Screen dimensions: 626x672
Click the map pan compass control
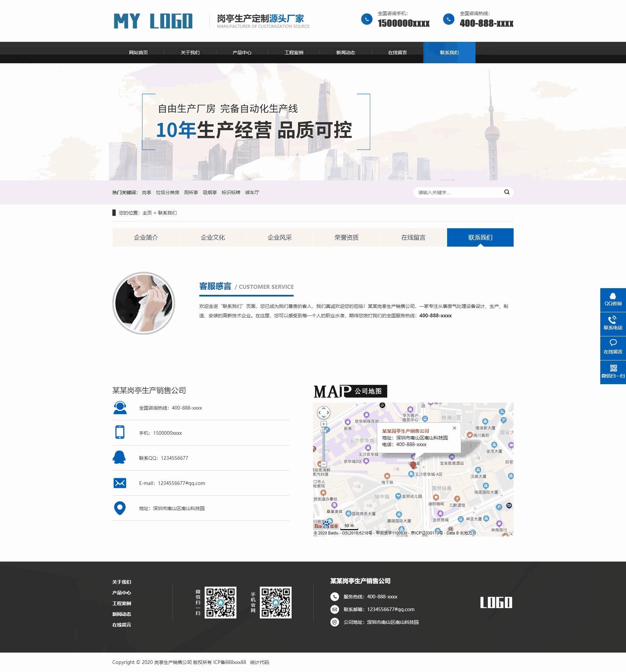coord(323,413)
